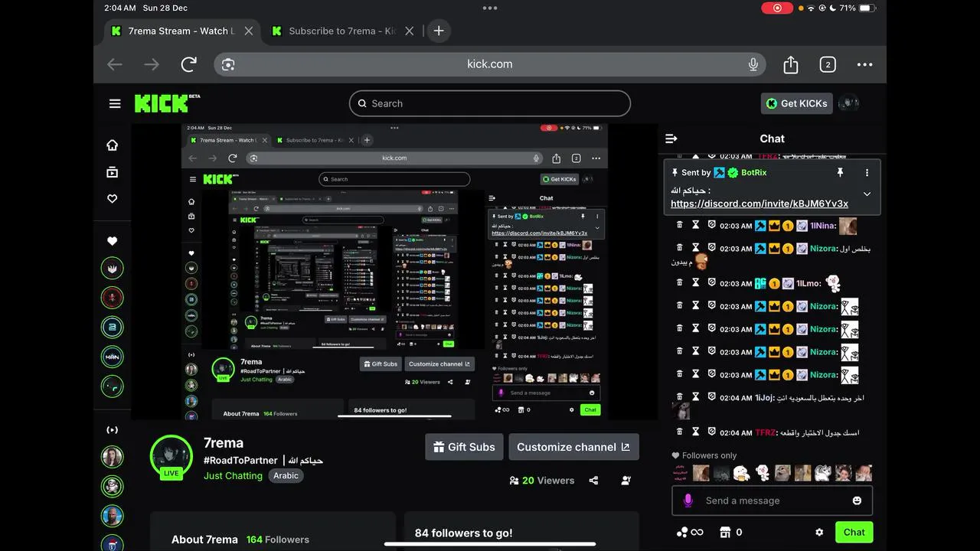The height and width of the screenshot is (551, 980).
Task: Click the purple microphone chat icon
Action: 688,500
